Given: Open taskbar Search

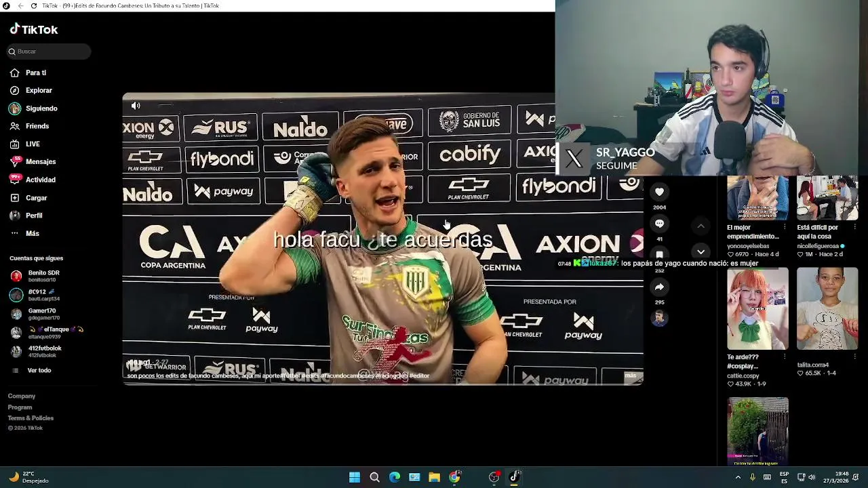Looking at the screenshot, I should 374,477.
